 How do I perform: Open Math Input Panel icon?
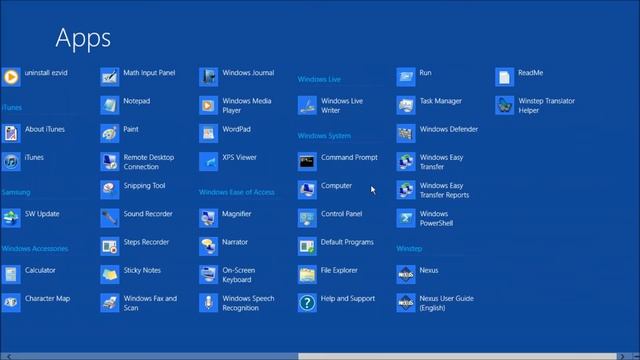110,77
